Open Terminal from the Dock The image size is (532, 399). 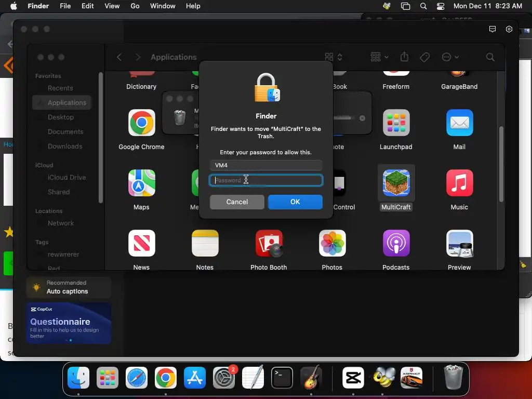(x=282, y=377)
